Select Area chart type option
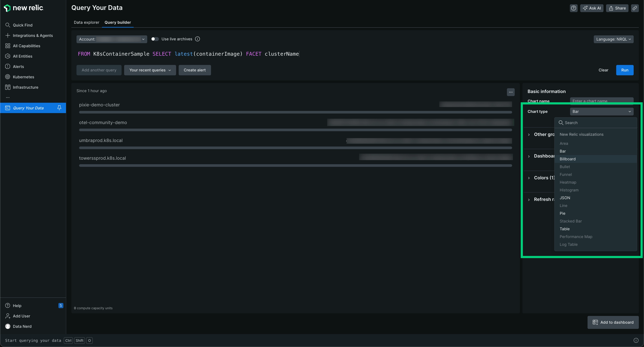This screenshot has height=347, width=644. pyautogui.click(x=596, y=144)
